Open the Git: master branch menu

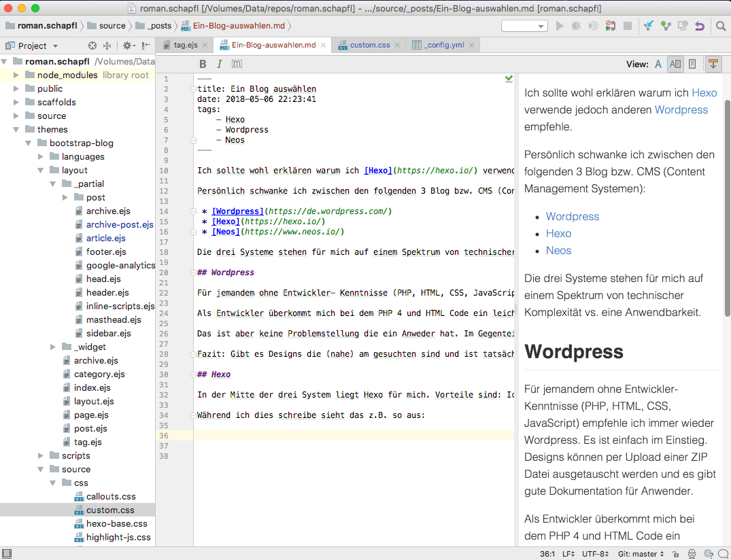641,554
